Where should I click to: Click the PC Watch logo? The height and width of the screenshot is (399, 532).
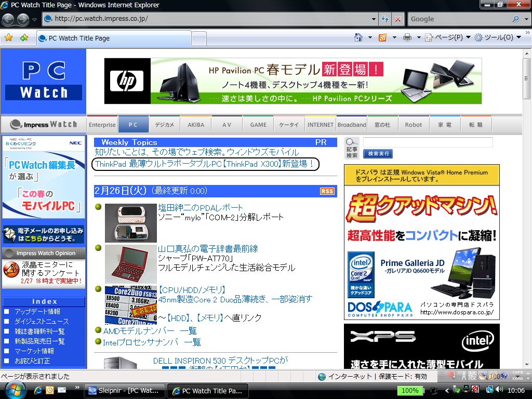(x=44, y=81)
